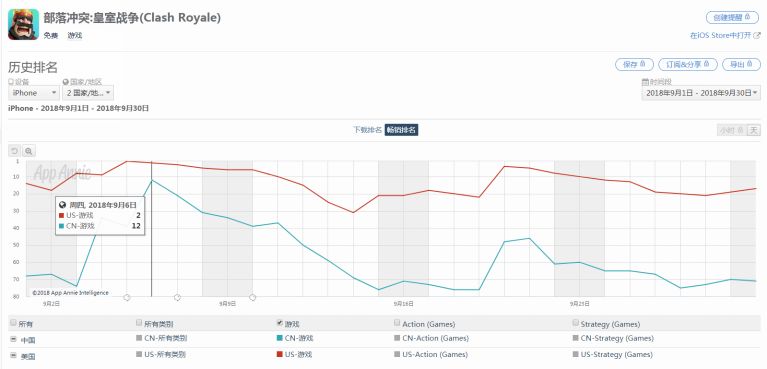Image resolution: width=767 pixels, height=369 pixels.
Task: Collapse the 中国 row expander
Action: [13, 339]
